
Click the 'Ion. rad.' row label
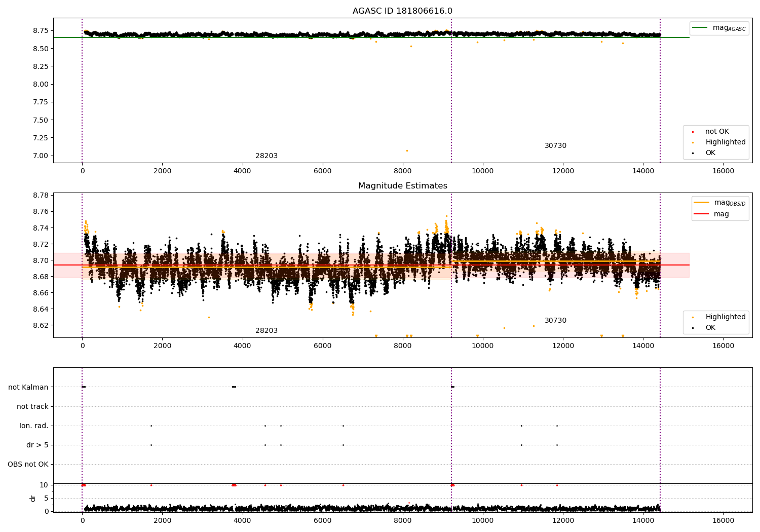tap(34, 426)
